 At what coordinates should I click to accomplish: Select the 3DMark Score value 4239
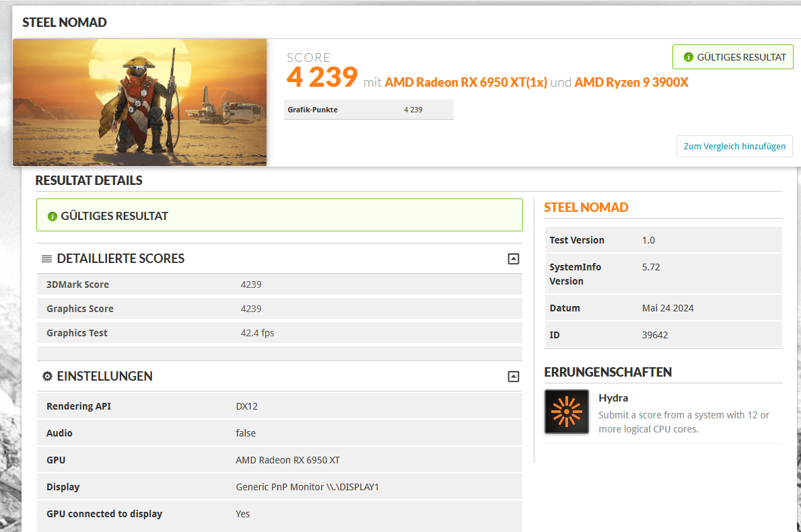click(x=251, y=284)
